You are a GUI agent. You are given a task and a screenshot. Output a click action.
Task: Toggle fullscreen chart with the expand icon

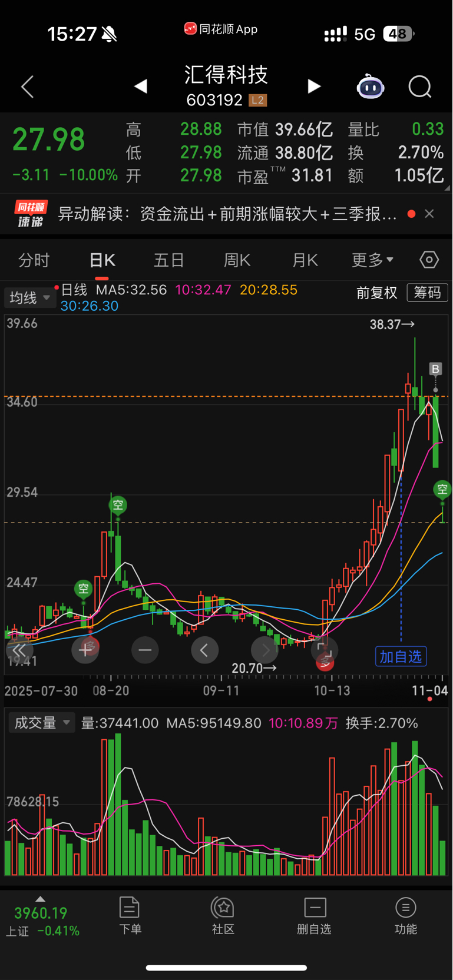point(325,650)
